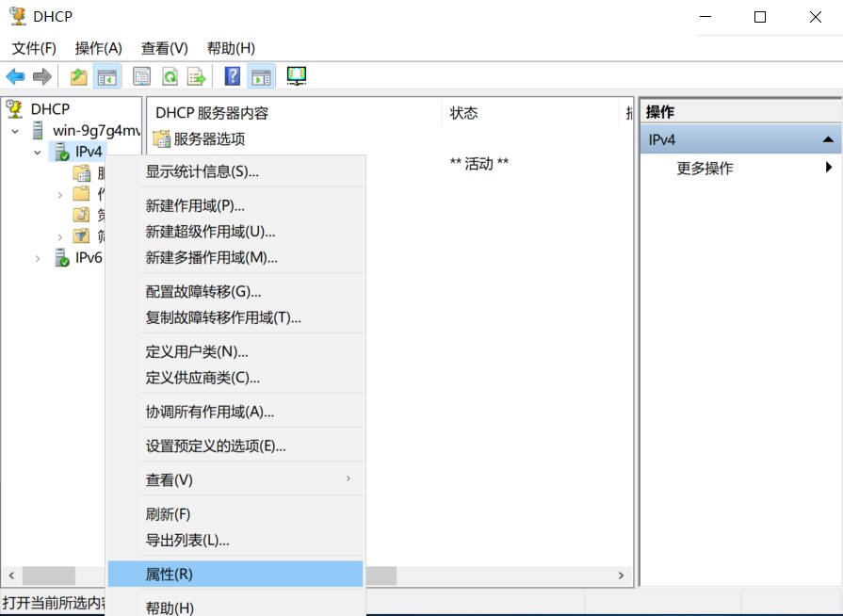Choose 配置故障转移(G)... from context menu

[236, 292]
